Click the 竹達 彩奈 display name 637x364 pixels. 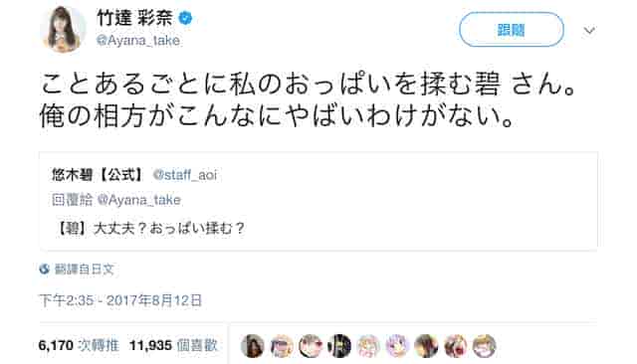[x=135, y=18]
